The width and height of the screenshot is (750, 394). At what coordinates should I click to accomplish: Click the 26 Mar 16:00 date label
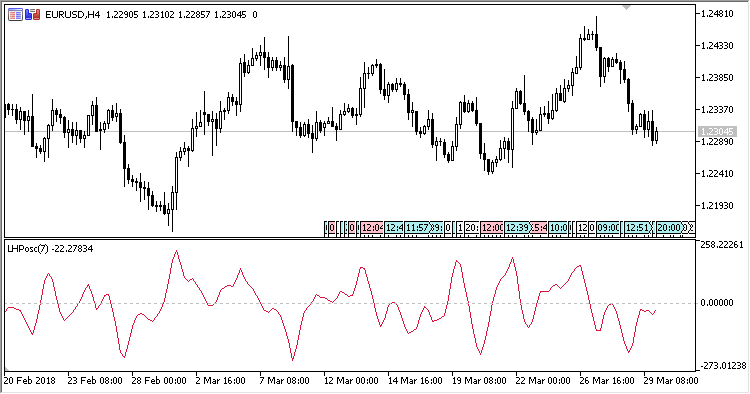click(x=607, y=381)
